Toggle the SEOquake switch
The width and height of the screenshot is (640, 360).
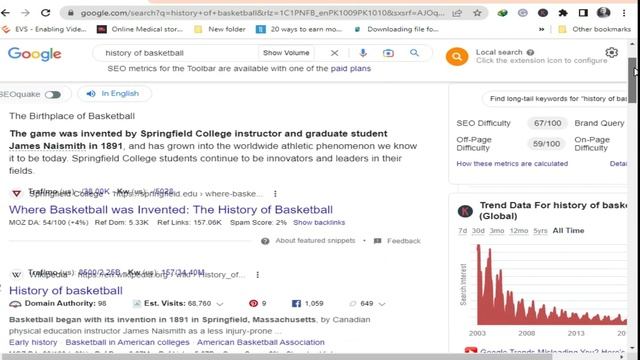(53, 95)
